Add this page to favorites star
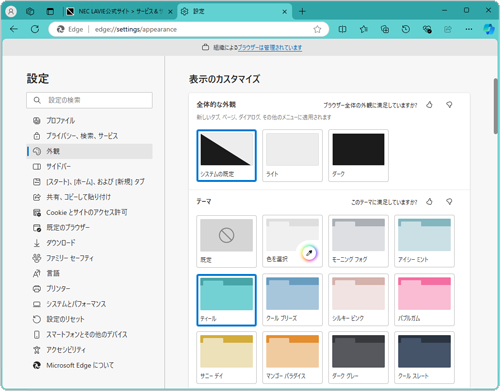The height and width of the screenshot is (391, 500). pyautogui.click(x=317, y=29)
